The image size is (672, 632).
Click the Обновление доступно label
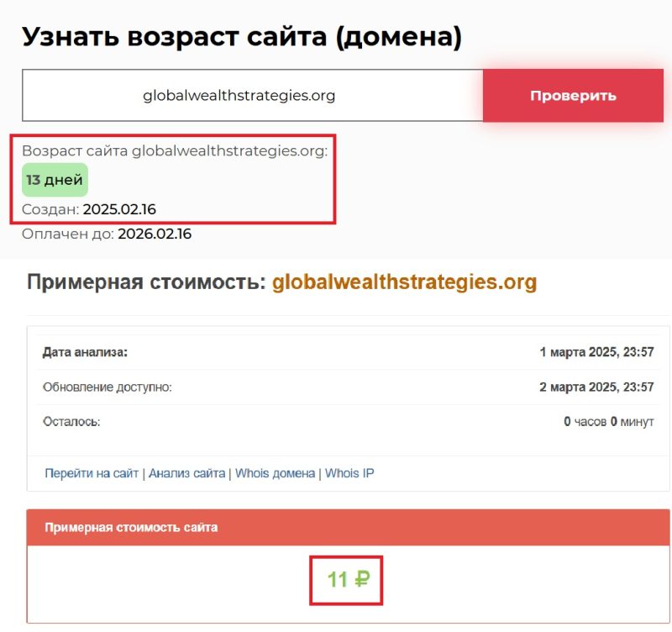tap(108, 387)
